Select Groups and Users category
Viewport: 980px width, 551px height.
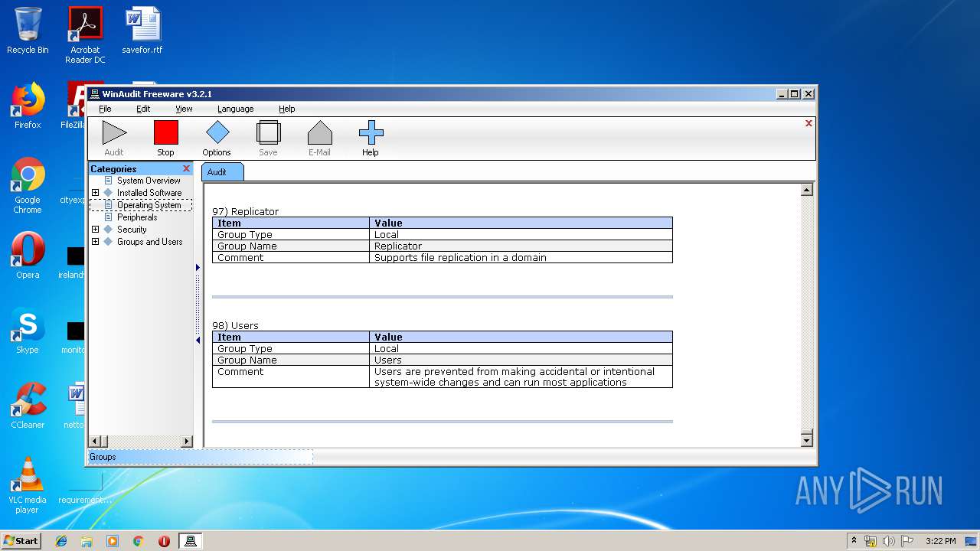[149, 242]
